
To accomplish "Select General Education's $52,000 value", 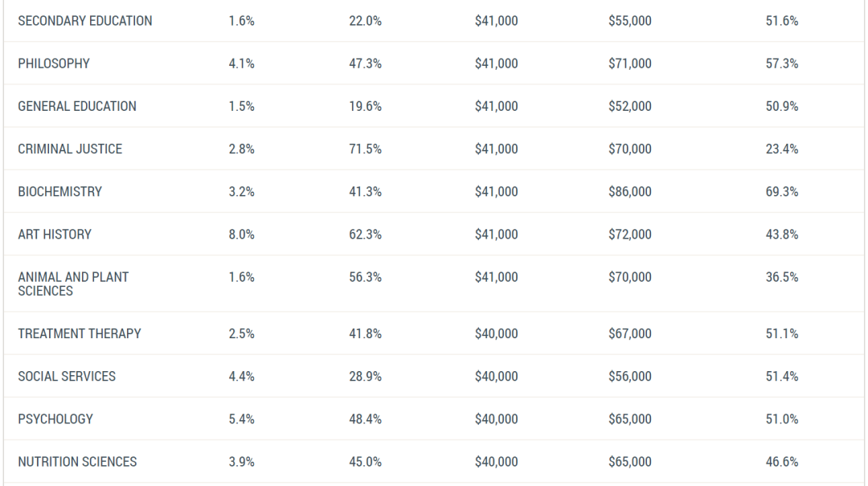I will pyautogui.click(x=630, y=106).
